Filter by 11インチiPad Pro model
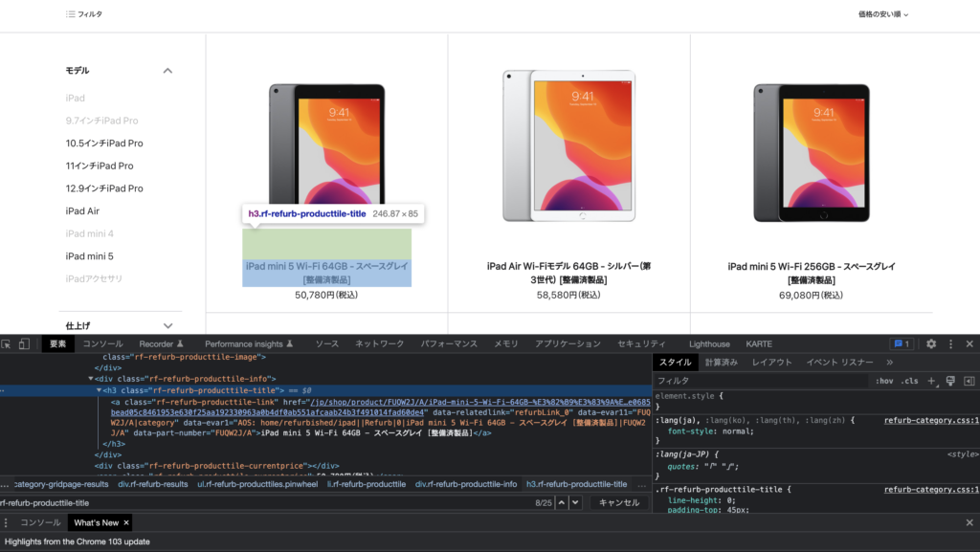This screenshot has width=980, height=552. pos(100,166)
